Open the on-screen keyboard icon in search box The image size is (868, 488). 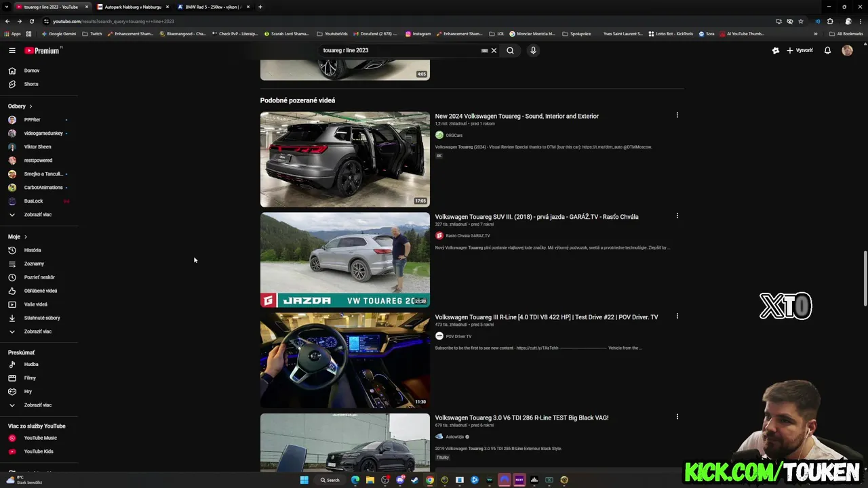tap(484, 50)
